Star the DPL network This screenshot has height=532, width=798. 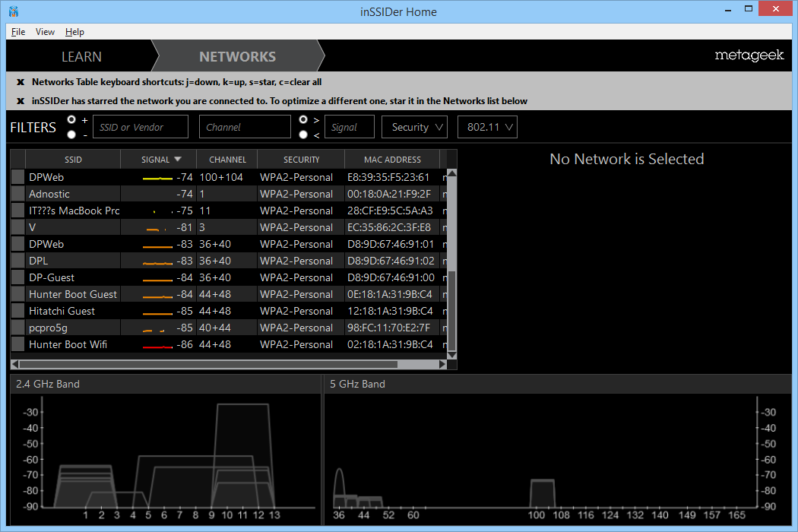(17, 261)
